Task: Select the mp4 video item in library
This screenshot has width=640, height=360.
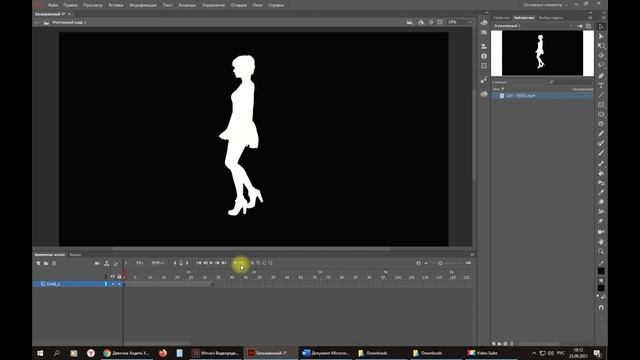Action: pos(542,96)
